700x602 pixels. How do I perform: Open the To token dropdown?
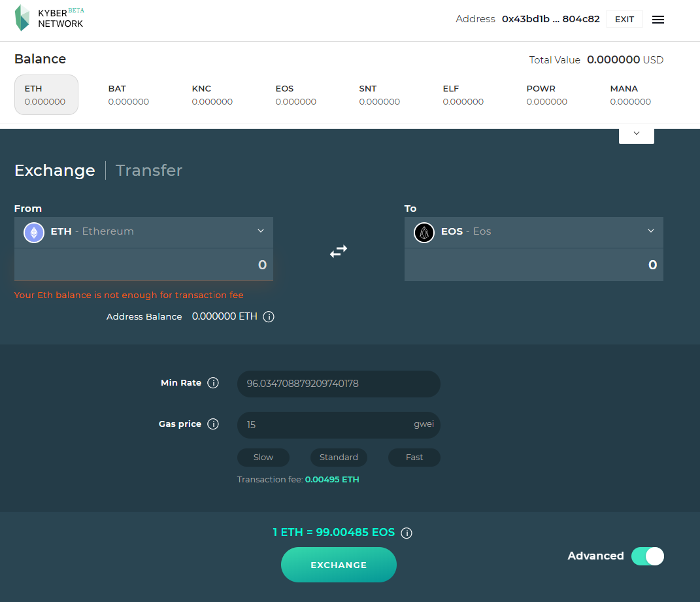(x=534, y=232)
